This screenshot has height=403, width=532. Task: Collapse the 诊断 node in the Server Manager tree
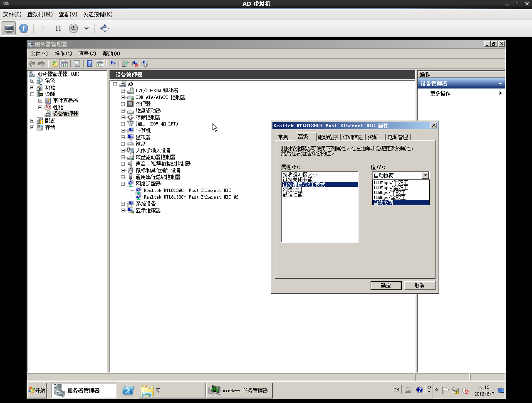[x=32, y=94]
